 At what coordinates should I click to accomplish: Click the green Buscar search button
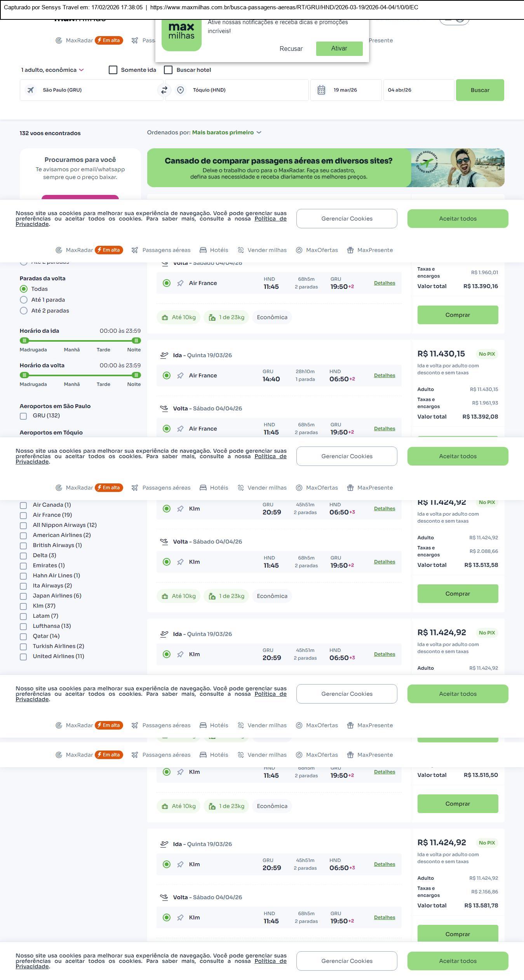tap(480, 90)
